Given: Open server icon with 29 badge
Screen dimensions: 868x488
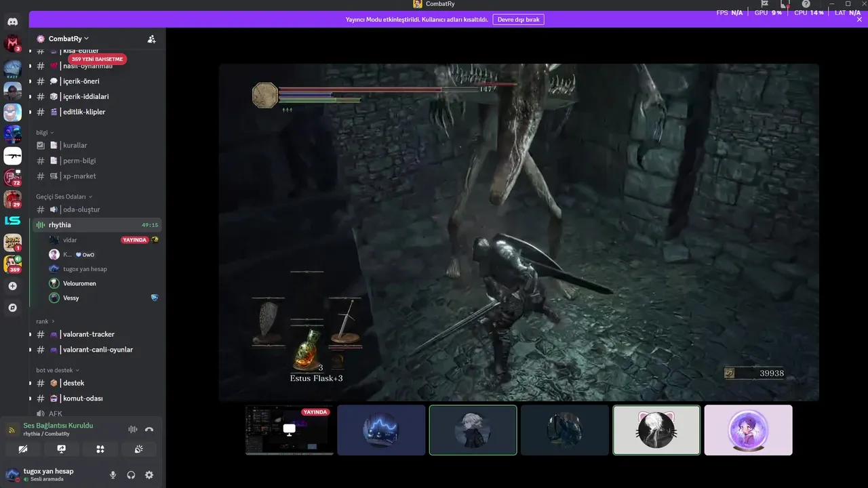Looking at the screenshot, I should 12,199.
